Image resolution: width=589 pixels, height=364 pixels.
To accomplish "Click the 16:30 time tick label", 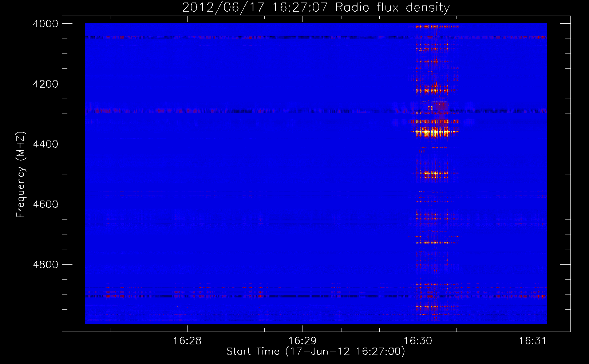I will 418,341.
